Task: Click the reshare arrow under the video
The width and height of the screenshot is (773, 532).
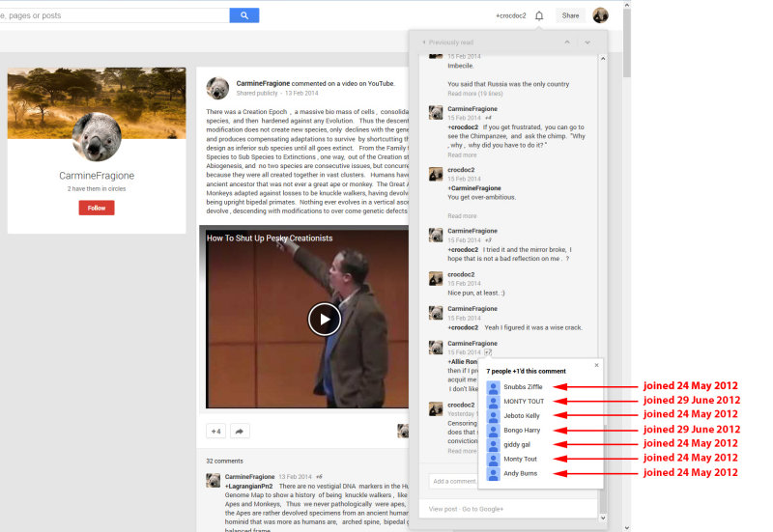Action: coord(240,431)
